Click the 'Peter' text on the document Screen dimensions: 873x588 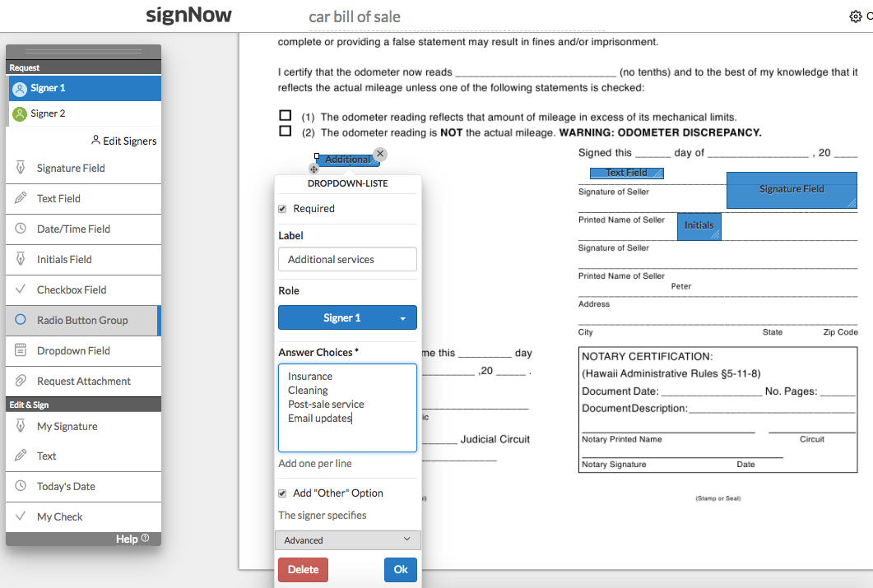click(x=681, y=286)
